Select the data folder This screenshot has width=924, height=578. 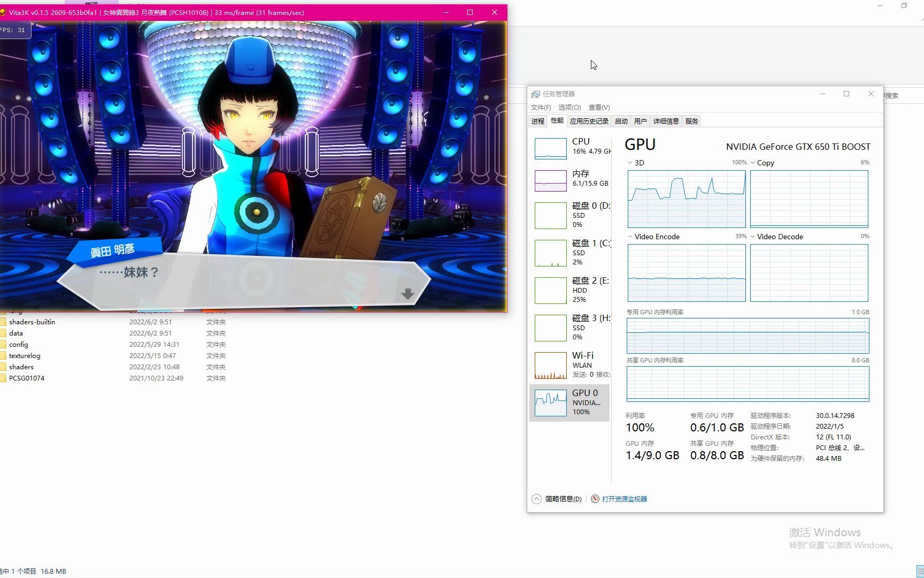16,333
